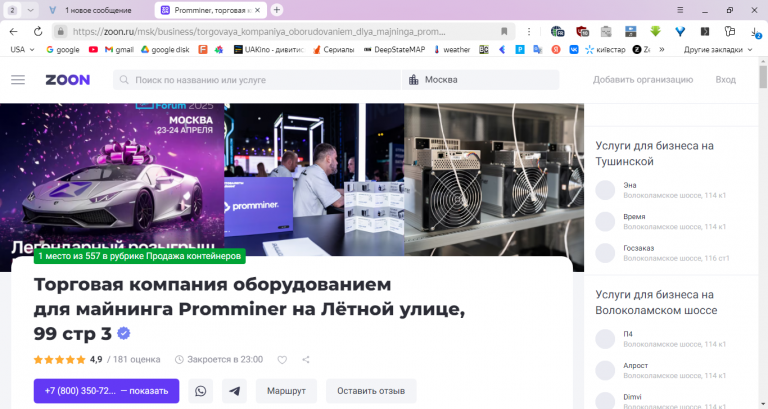This screenshot has height=409, width=768.
Task: Click the globe FR extension icon
Action: (557, 31)
